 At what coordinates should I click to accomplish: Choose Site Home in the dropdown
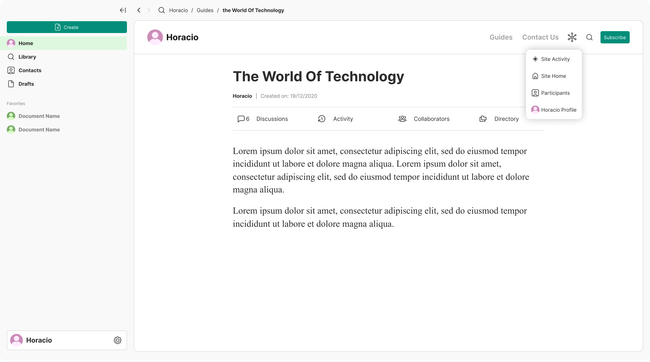click(554, 76)
